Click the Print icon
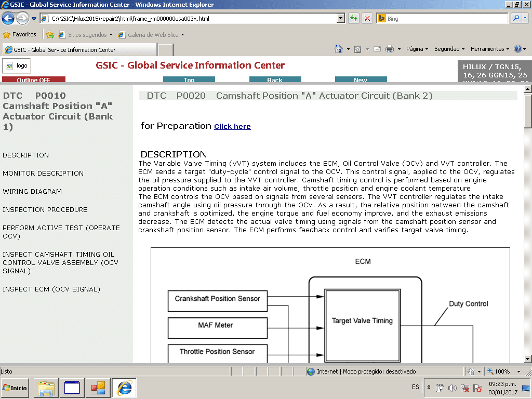 click(x=390, y=49)
